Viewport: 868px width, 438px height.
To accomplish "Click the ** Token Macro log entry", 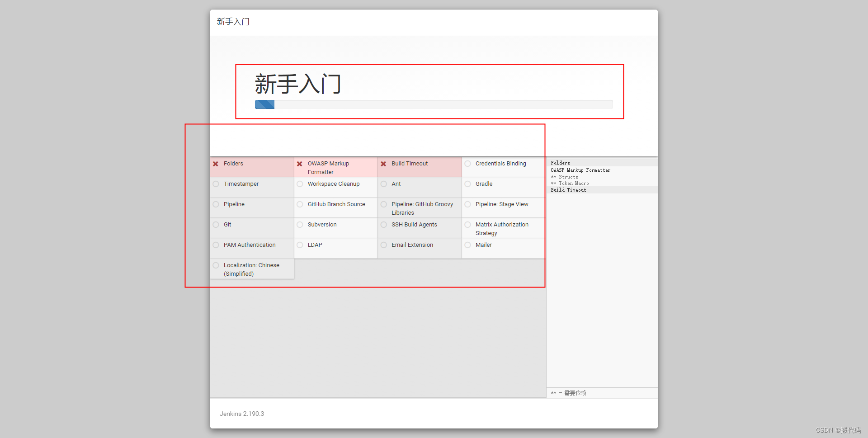I will (570, 184).
